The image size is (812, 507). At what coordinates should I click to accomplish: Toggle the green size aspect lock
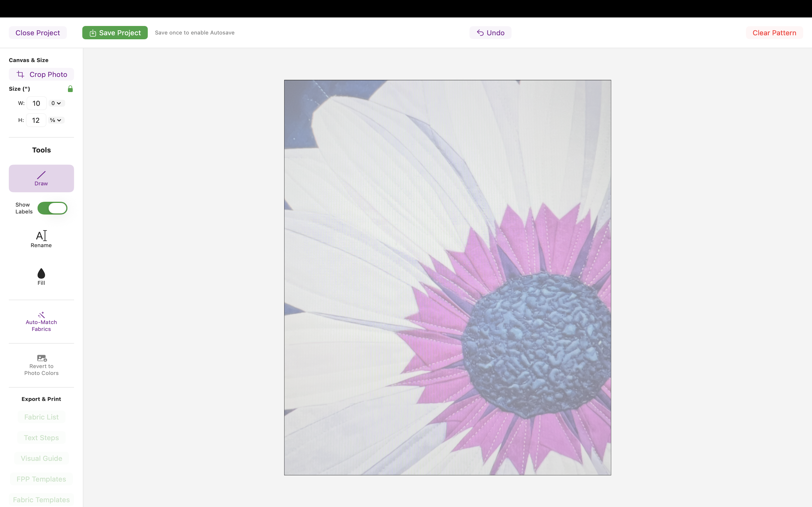click(70, 89)
